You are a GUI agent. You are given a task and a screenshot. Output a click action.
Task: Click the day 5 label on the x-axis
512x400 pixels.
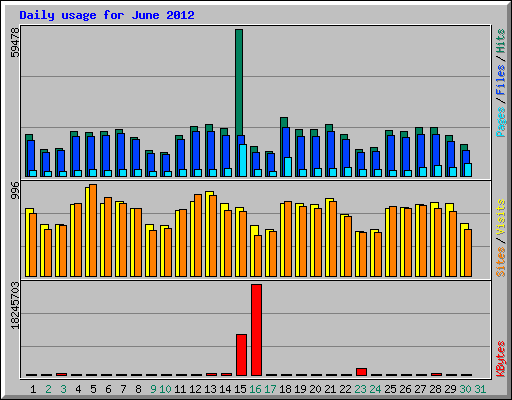93,389
